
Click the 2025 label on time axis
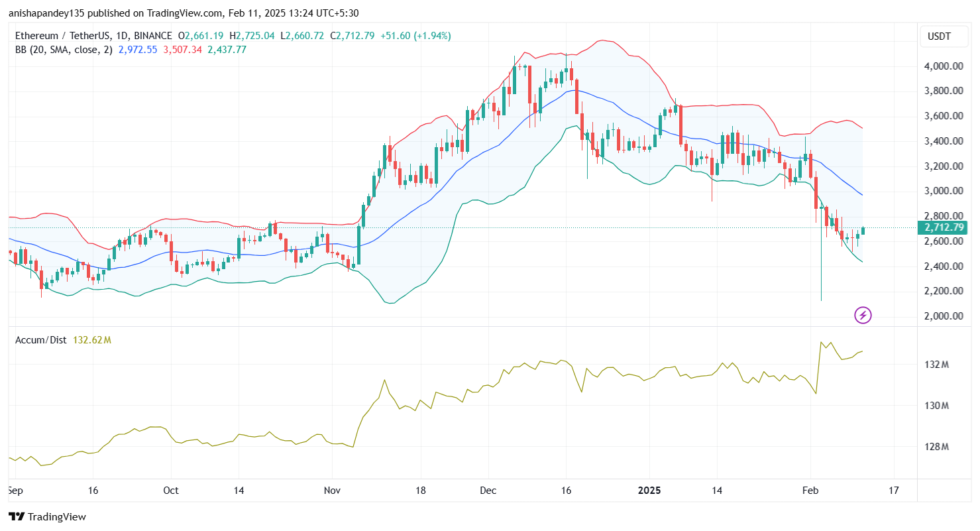[649, 491]
